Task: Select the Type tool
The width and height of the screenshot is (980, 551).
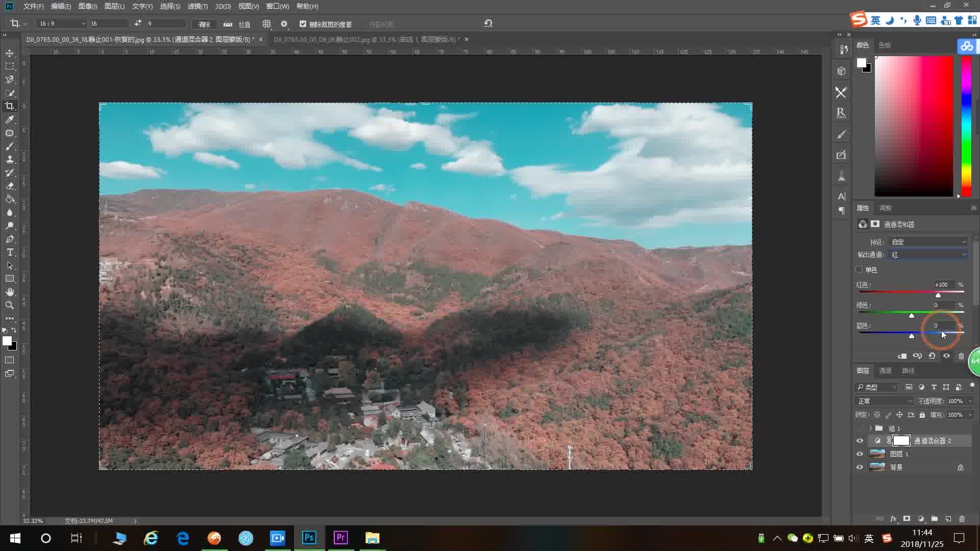Action: coord(10,252)
